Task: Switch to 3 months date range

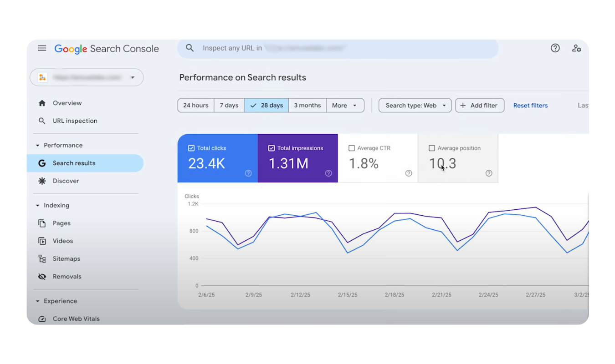Action: click(x=307, y=105)
